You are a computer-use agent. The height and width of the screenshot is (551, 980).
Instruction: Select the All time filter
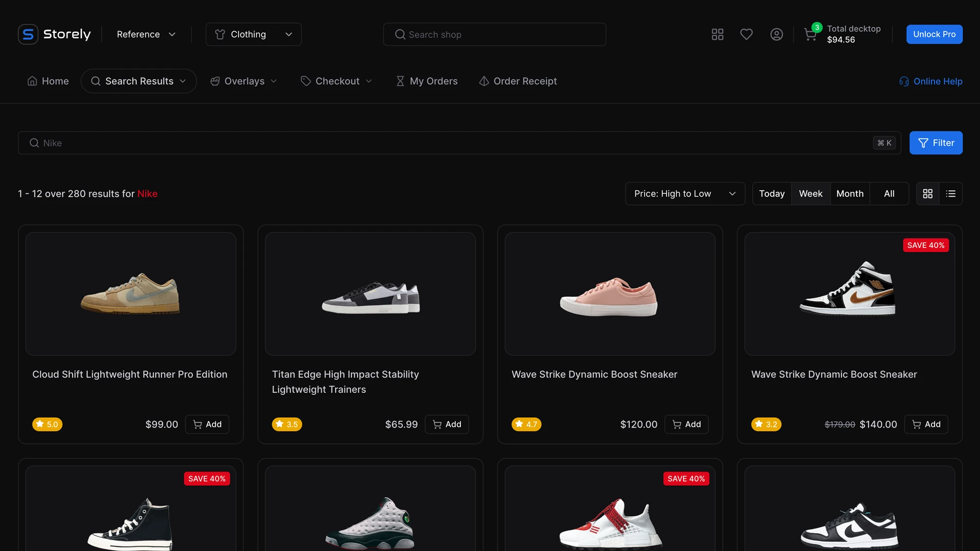[x=889, y=194]
